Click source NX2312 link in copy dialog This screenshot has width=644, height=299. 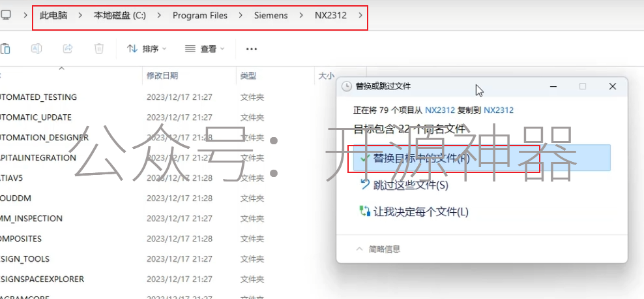pos(440,110)
